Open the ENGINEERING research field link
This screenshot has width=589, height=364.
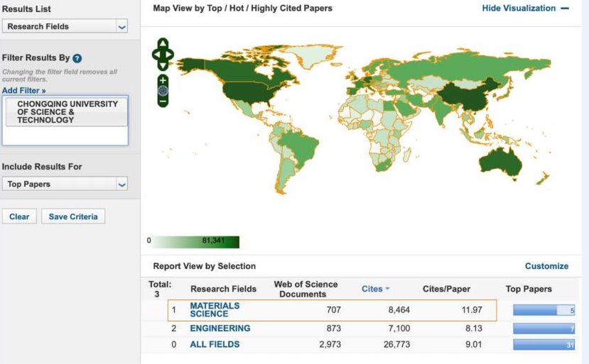click(x=220, y=329)
